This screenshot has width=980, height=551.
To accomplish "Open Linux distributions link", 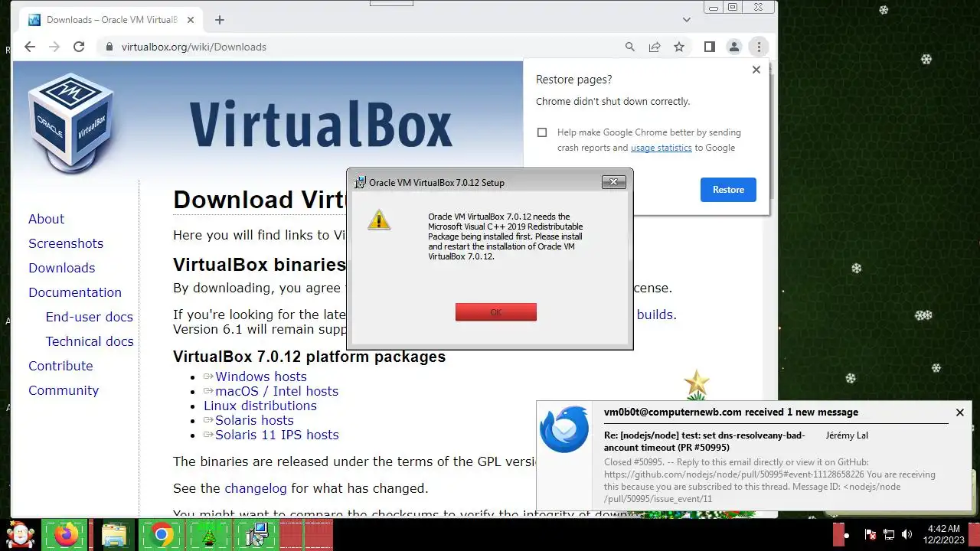I will coord(260,406).
